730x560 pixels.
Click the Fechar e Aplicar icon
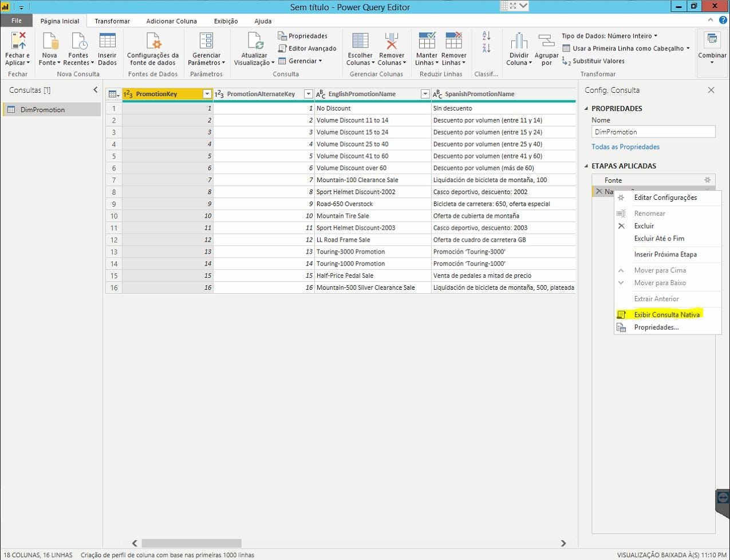pos(17,41)
